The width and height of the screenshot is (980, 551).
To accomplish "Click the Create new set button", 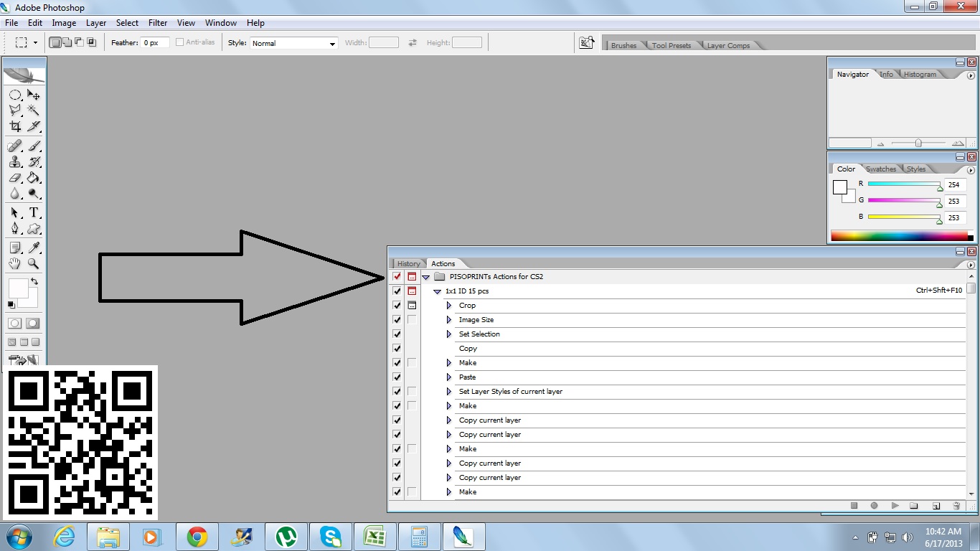I will click(914, 506).
